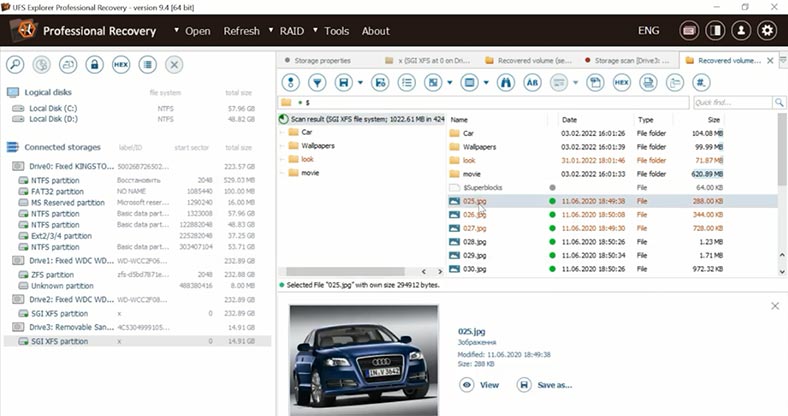Switch to the Storage scan Drive3 tab

631,60
